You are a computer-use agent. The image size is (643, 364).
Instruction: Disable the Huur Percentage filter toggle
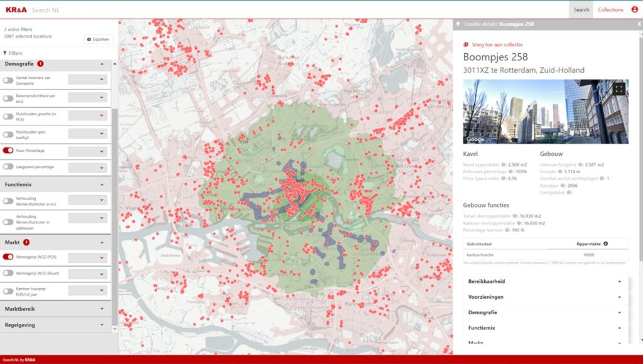(x=8, y=151)
